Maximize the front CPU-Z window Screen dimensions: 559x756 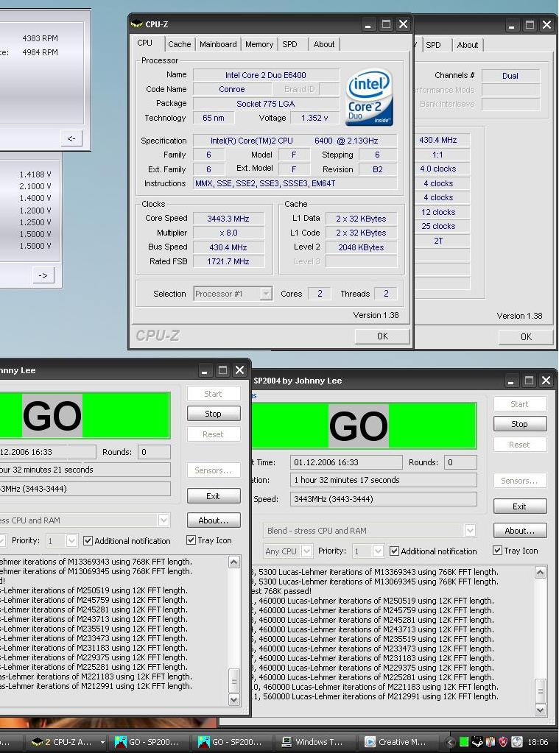tap(386, 24)
